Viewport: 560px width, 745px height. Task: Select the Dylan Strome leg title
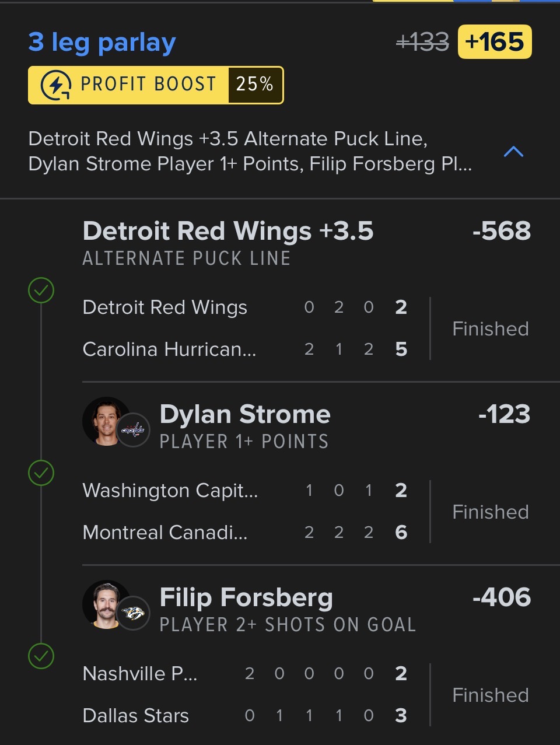(x=245, y=414)
